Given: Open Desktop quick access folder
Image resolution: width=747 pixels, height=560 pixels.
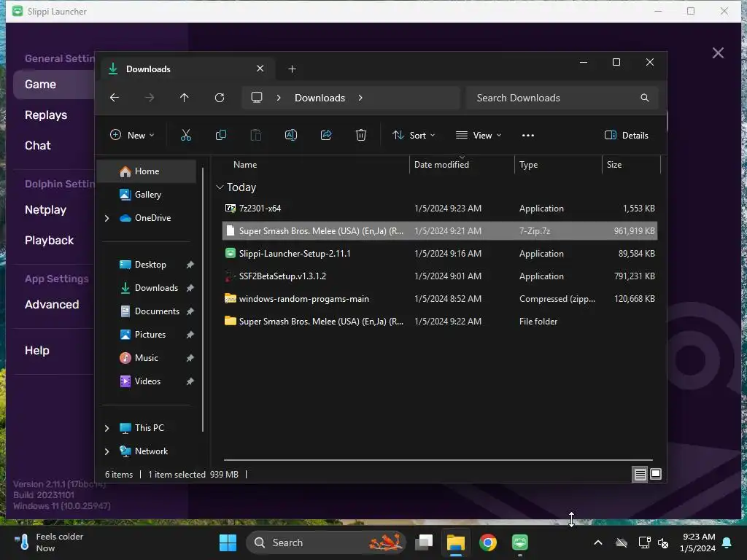Looking at the screenshot, I should coord(150,265).
